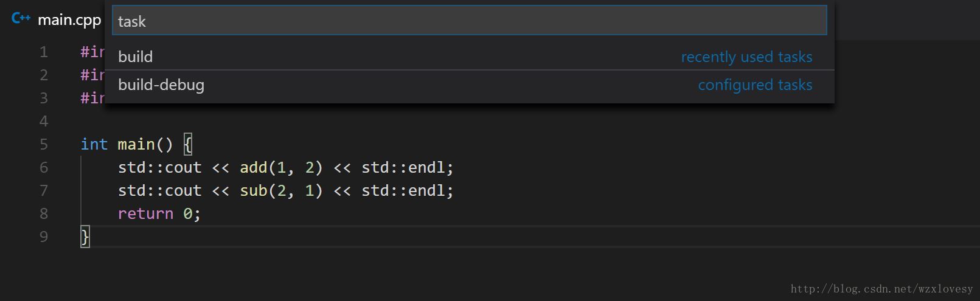Click the closing curly brace on line 9
Image resolution: width=980 pixels, height=301 pixels.
tap(85, 237)
